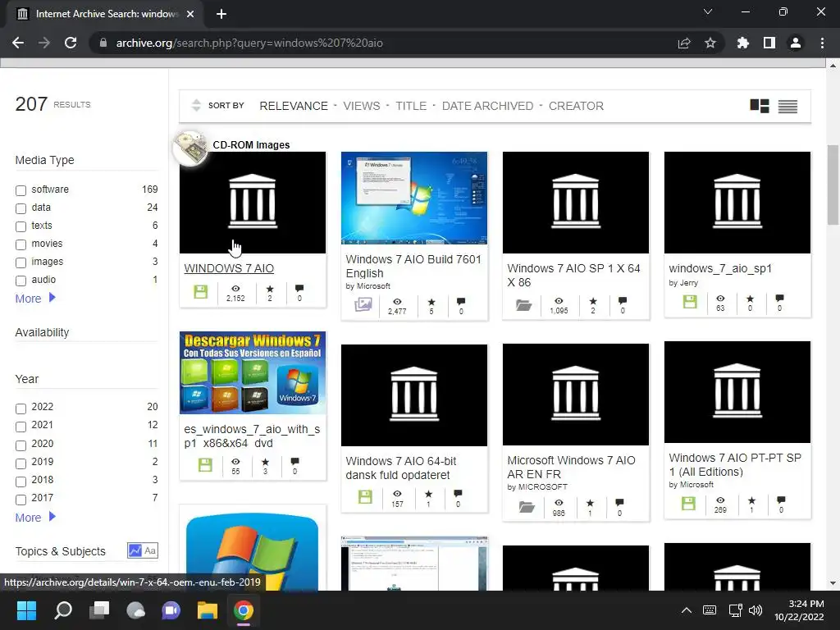Check the software media type filter
The image size is (840, 630).
[x=21, y=190]
